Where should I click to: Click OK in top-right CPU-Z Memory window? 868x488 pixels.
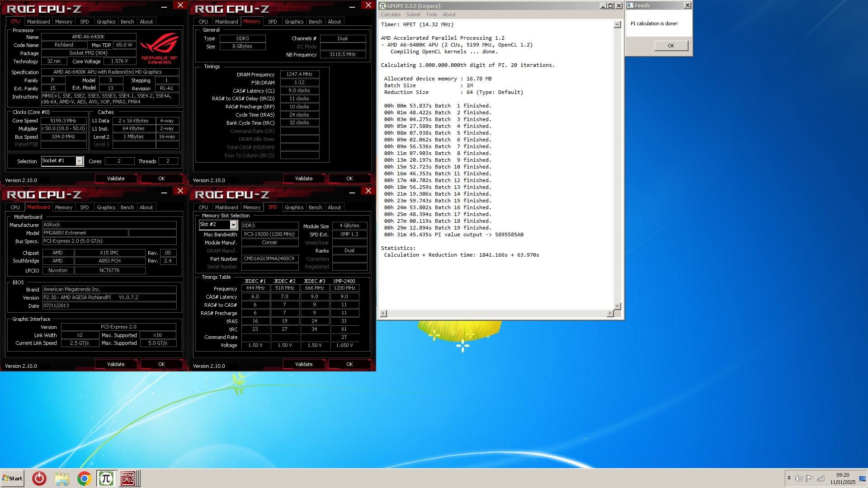coord(349,178)
